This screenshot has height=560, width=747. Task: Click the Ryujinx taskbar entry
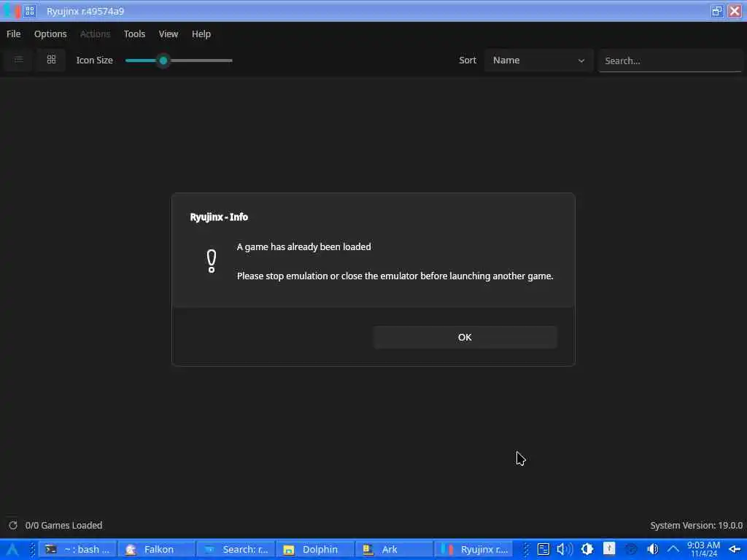click(x=473, y=549)
